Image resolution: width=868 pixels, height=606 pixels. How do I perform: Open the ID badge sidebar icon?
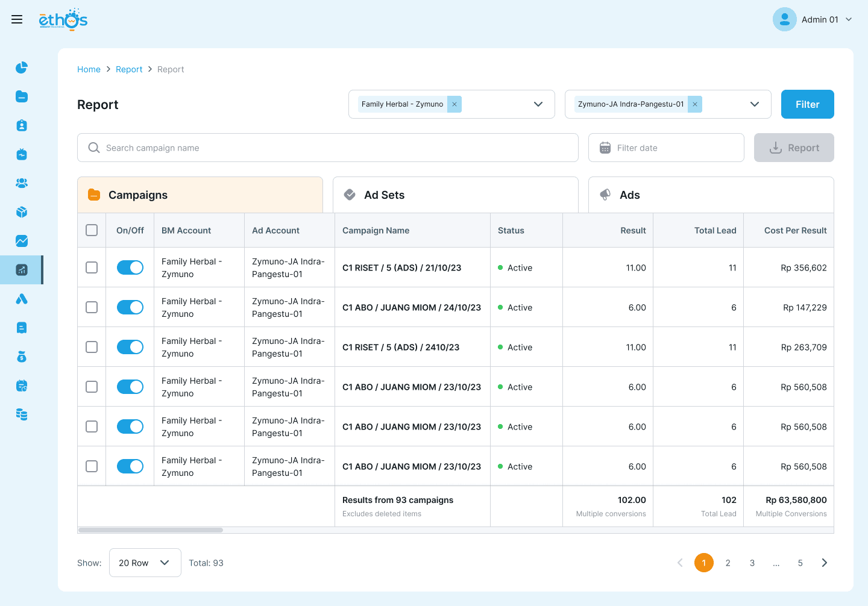(22, 125)
